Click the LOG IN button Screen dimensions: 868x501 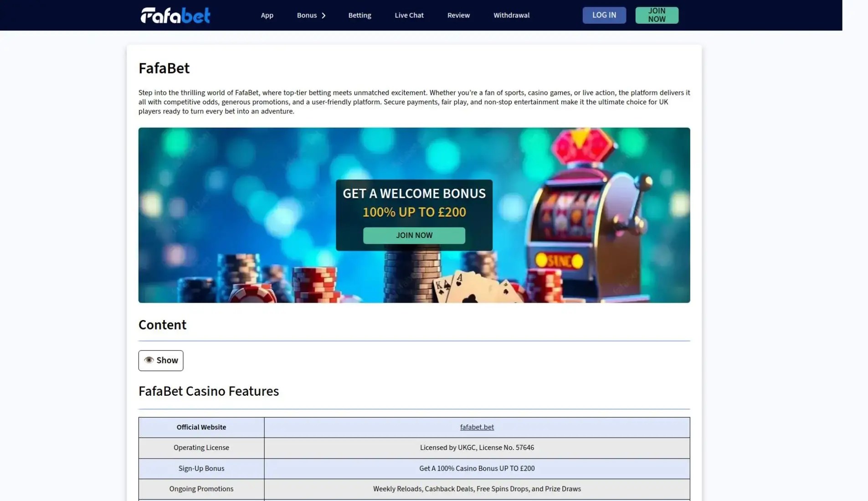604,15
